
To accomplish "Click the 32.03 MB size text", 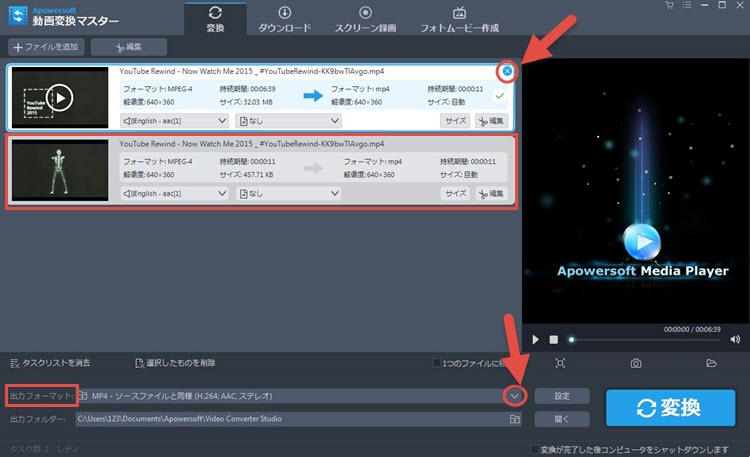I will click(x=258, y=102).
